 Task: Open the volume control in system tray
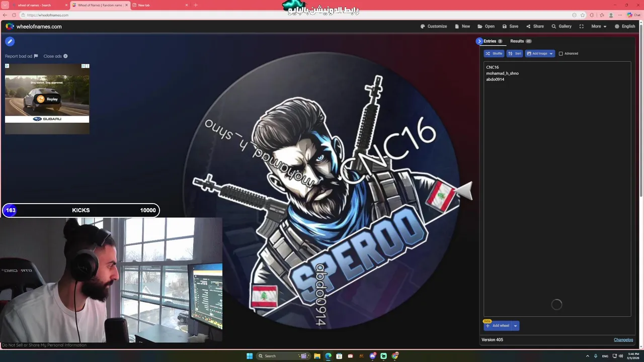pyautogui.click(x=621, y=356)
